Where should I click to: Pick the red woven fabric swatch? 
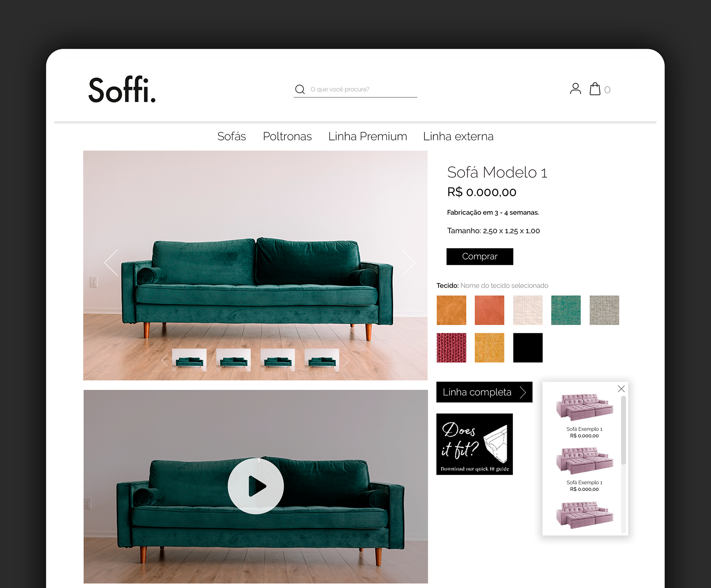[x=451, y=348]
